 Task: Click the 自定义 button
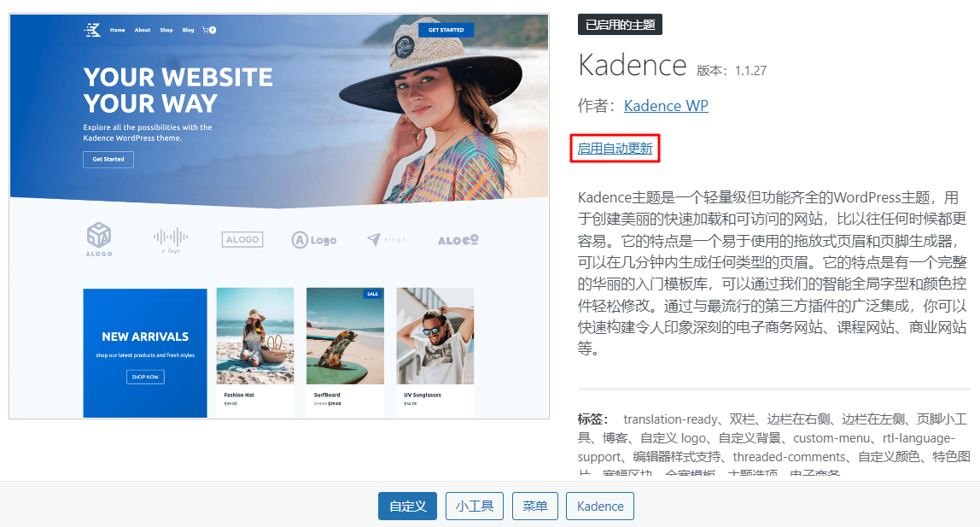point(407,507)
